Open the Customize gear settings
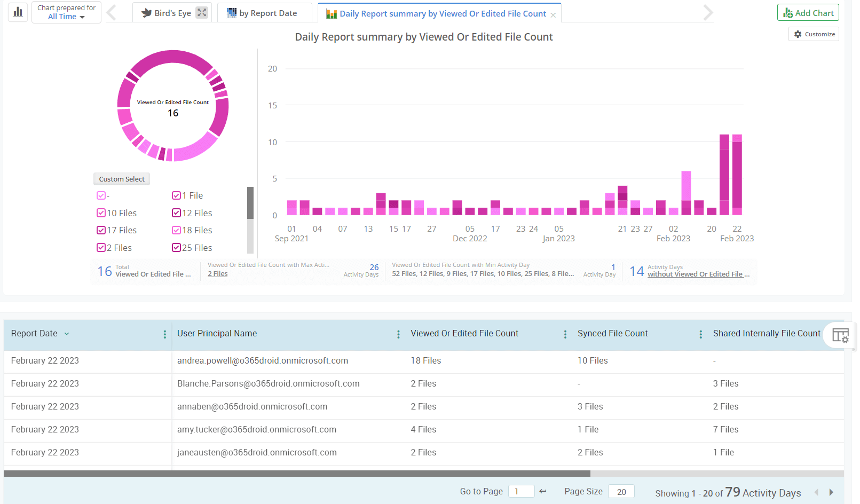Viewport: 860px width, 504px height. (799, 34)
